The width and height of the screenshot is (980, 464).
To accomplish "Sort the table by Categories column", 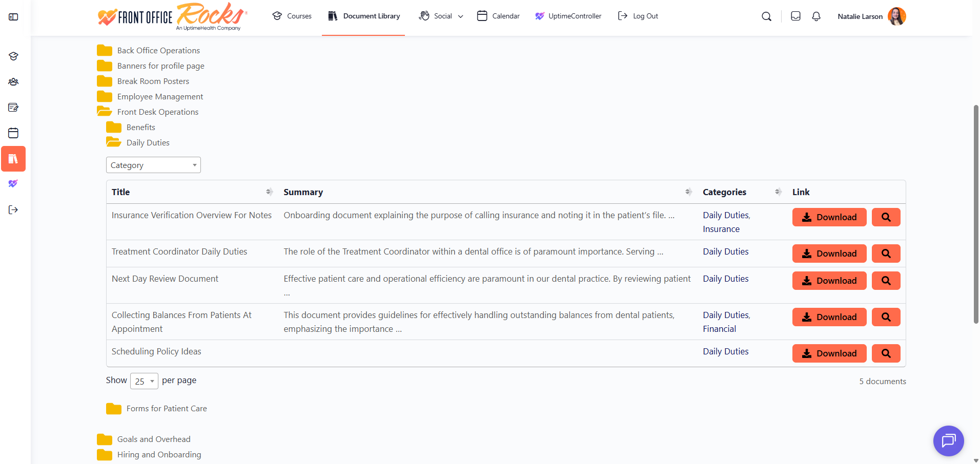I will point(778,192).
